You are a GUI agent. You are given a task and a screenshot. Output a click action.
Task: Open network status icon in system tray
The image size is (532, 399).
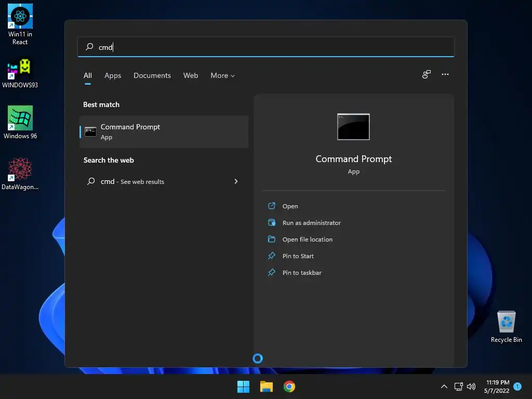click(458, 387)
